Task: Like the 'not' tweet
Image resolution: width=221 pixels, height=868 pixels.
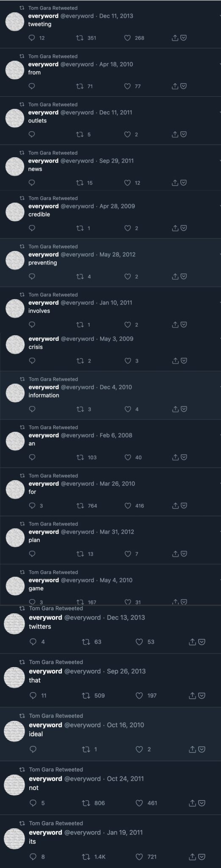Action: [x=139, y=803]
